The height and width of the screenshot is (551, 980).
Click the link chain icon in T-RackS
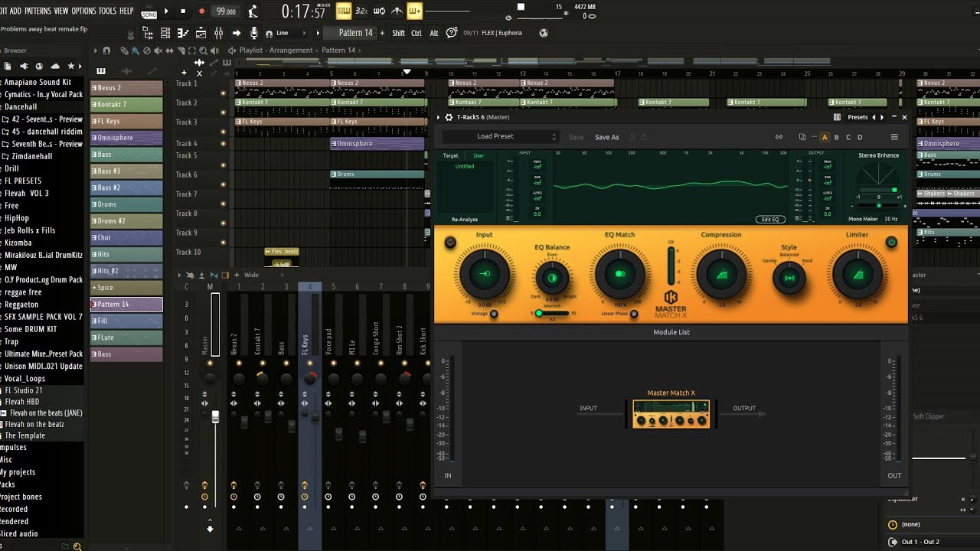[779, 137]
